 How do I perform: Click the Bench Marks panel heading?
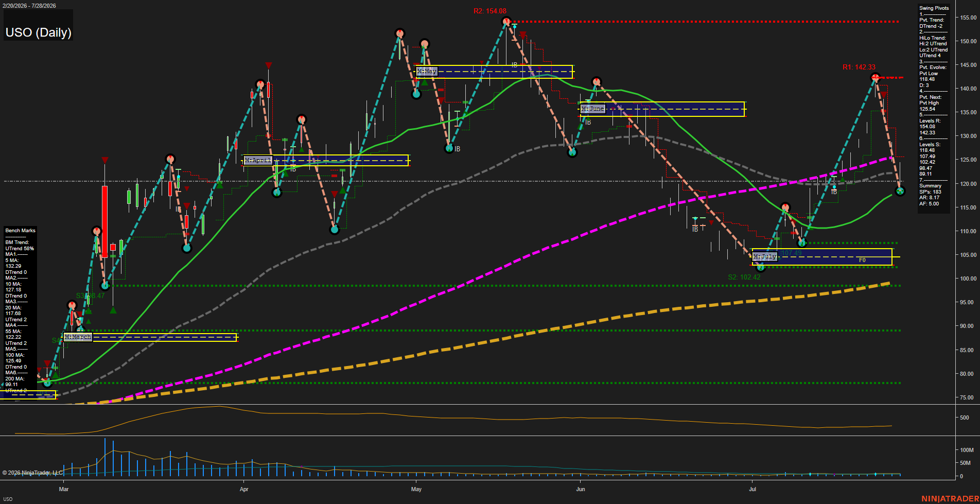tap(21, 231)
